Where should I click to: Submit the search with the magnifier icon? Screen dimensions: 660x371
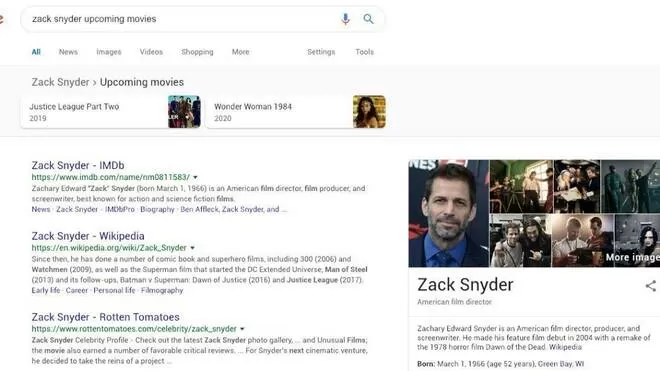tap(368, 19)
